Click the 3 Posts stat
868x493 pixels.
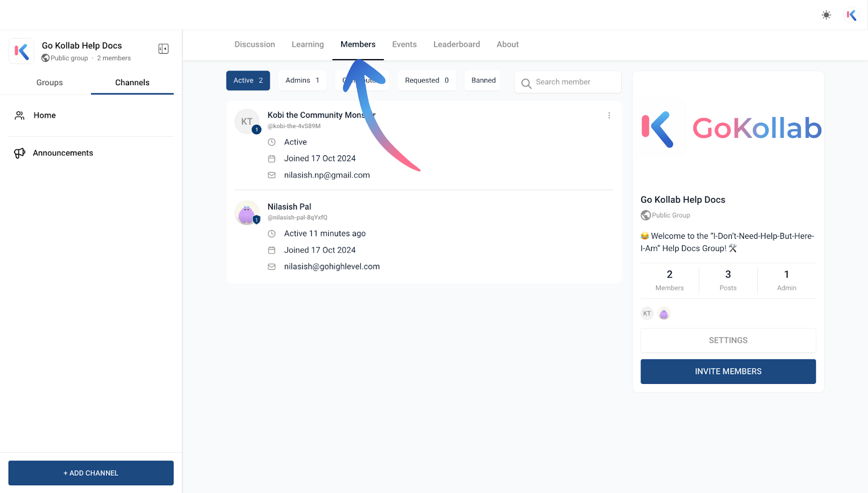(728, 280)
